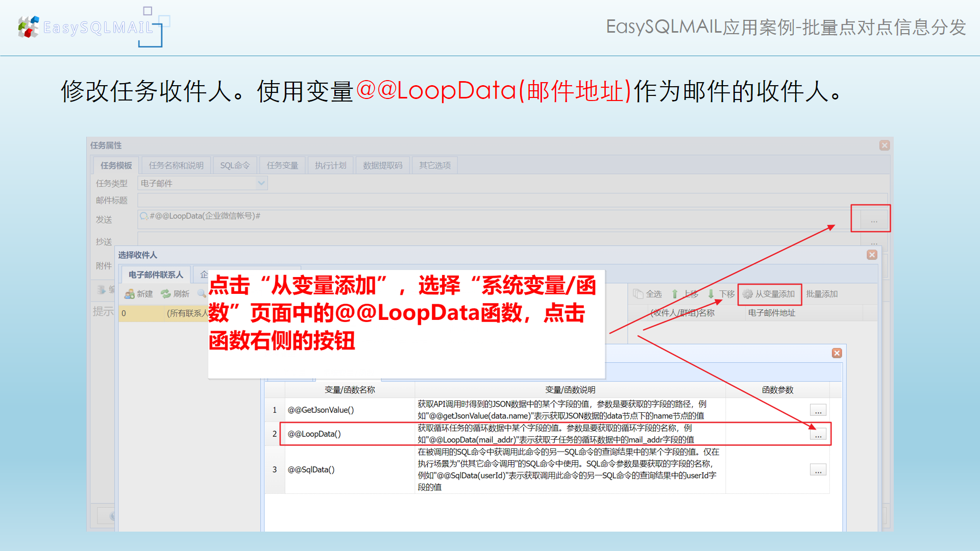The height and width of the screenshot is (551, 980).
Task: Open the SQL命令 tab
Action: (235, 165)
